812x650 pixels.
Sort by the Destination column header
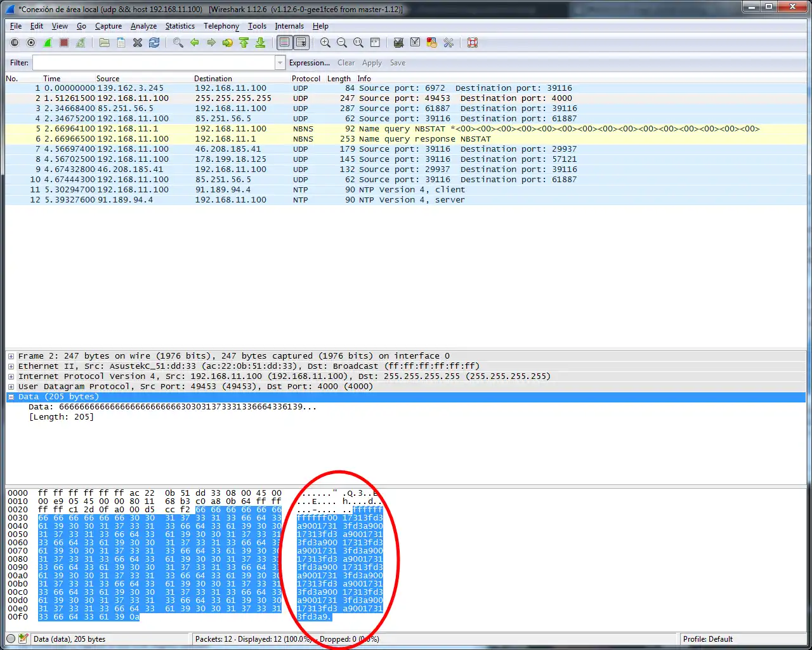point(213,79)
